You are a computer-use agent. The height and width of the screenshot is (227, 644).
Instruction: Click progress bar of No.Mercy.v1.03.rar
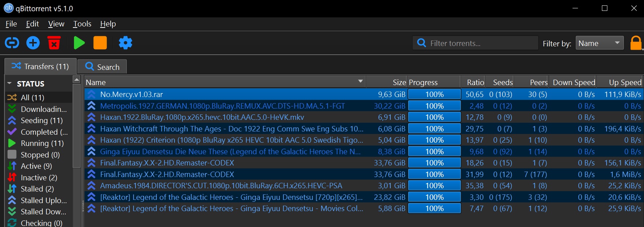(434, 94)
